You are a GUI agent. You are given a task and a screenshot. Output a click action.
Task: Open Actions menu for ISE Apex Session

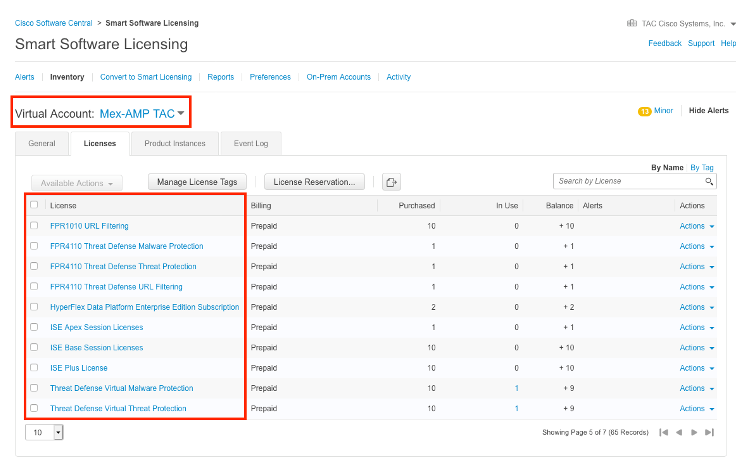[697, 327]
